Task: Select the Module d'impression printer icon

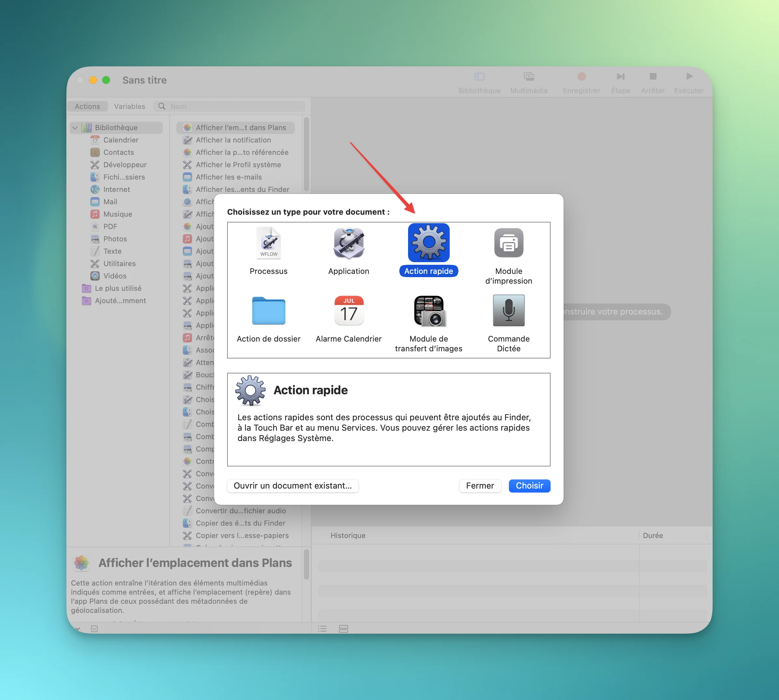Action: click(509, 243)
